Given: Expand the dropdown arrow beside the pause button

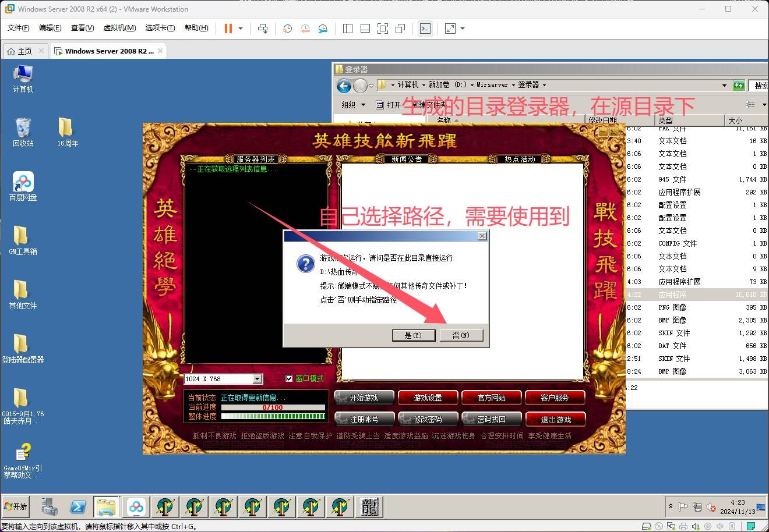Looking at the screenshot, I should point(241,29).
